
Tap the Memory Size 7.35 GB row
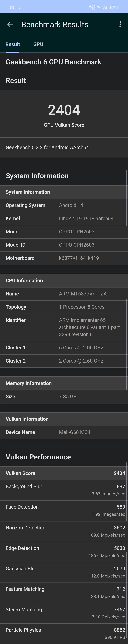point(64,396)
